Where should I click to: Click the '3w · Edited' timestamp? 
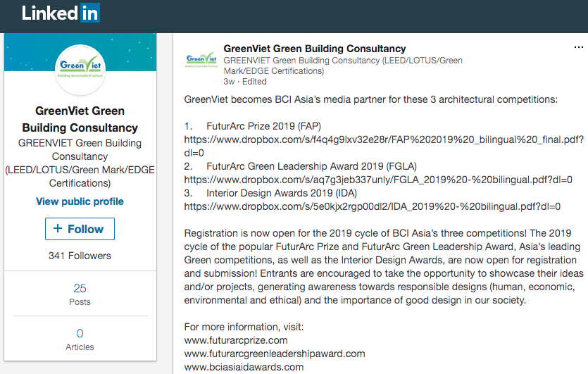click(x=245, y=82)
